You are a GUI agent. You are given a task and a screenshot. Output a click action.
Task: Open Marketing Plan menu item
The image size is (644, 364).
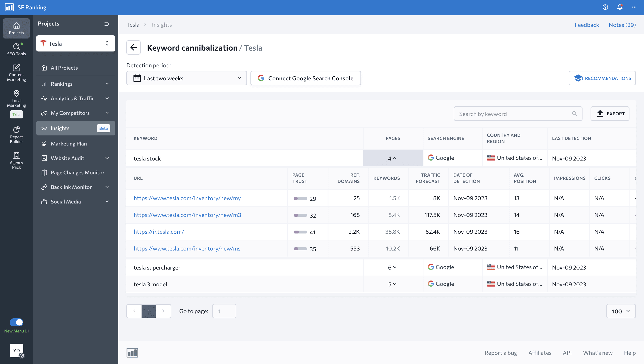tap(76, 143)
